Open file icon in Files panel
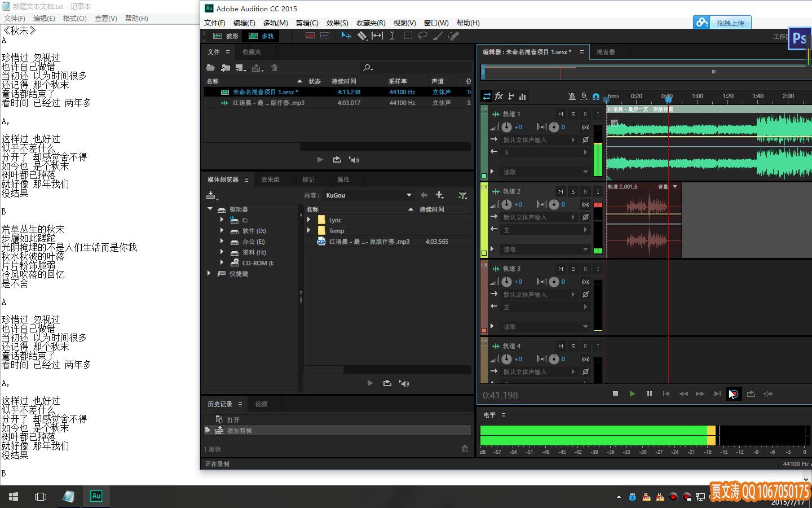Image resolution: width=812 pixels, height=508 pixels. 210,68
